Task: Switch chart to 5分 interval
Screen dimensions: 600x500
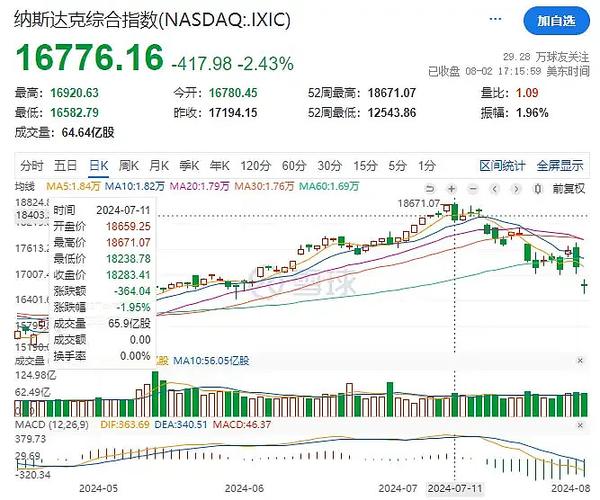Action: point(398,166)
